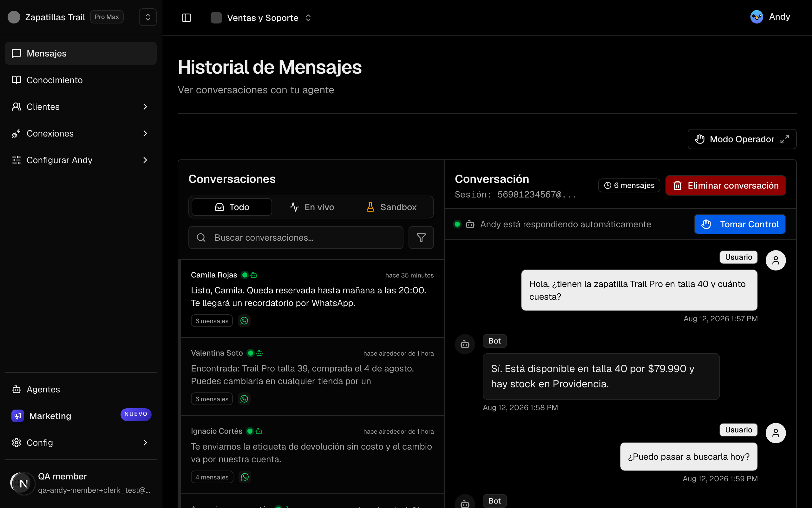Open Valentina Soto conversation
Image resolution: width=812 pixels, height=508 pixels.
click(x=312, y=377)
